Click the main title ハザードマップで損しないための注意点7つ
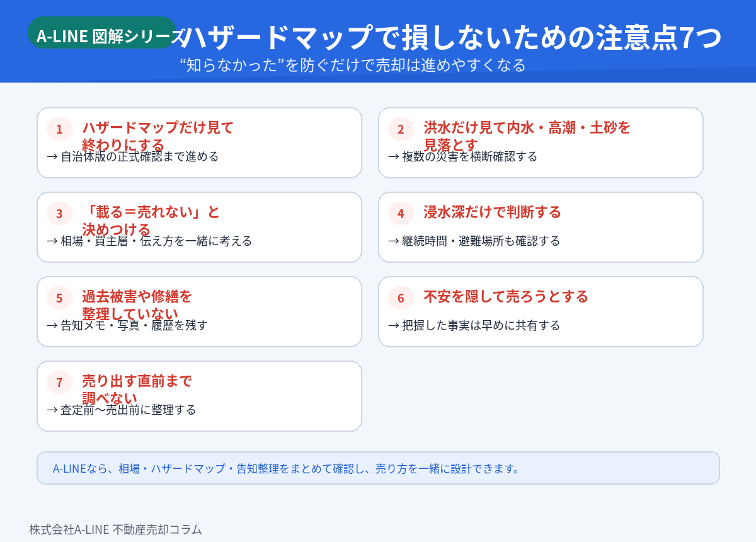Viewport: 756px width, 542px height. pyautogui.click(x=454, y=38)
